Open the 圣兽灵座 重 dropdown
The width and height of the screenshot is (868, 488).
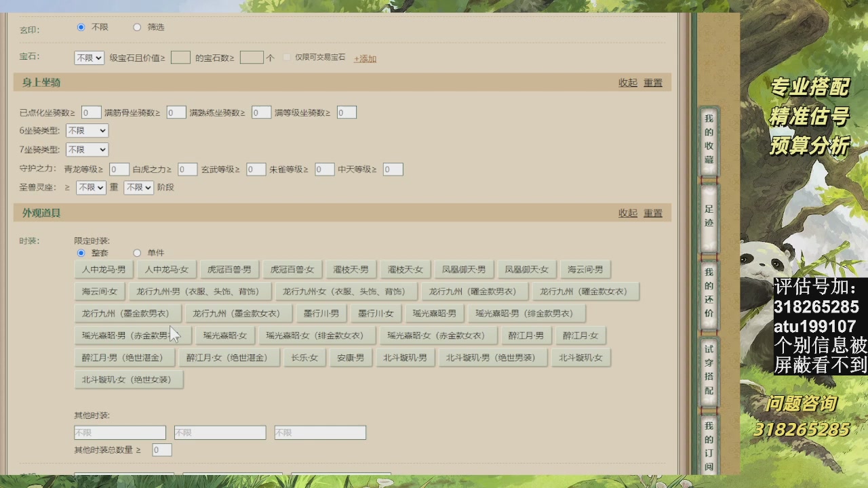click(x=91, y=188)
